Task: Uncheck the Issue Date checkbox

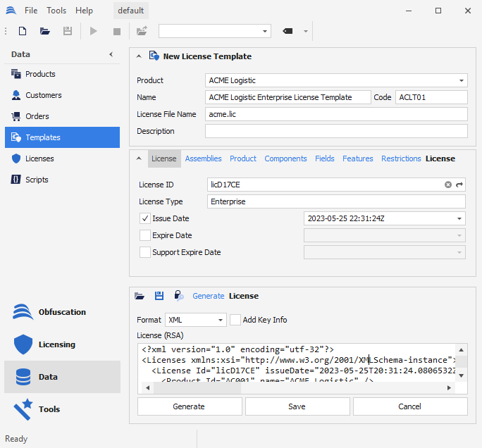Action: pos(145,218)
